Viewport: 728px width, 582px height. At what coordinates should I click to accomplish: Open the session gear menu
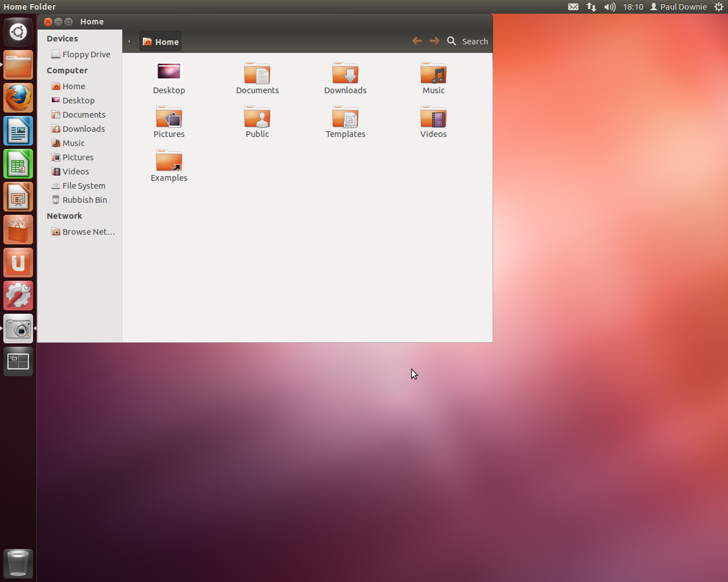[719, 6]
